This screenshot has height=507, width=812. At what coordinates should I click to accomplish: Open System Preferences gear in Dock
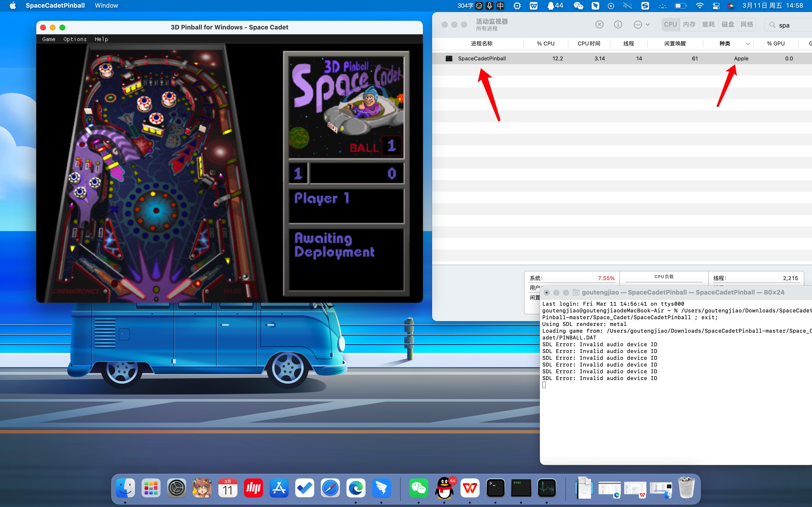pos(176,488)
